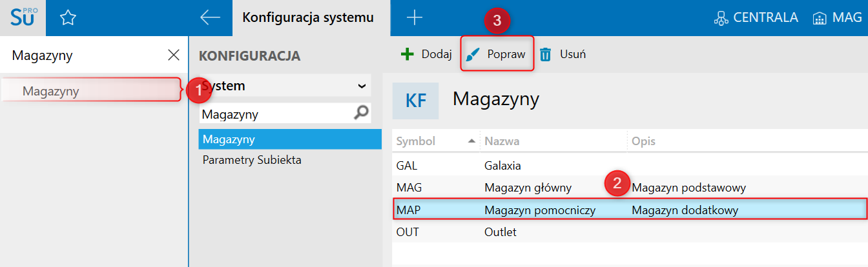Go back with the left arrow
Screen dimensions: 868x267
tap(211, 18)
